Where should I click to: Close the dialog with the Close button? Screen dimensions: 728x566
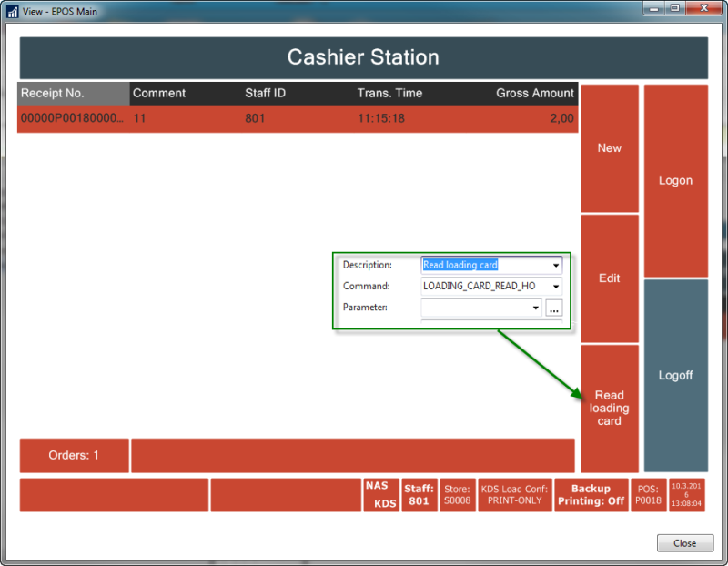(684, 543)
